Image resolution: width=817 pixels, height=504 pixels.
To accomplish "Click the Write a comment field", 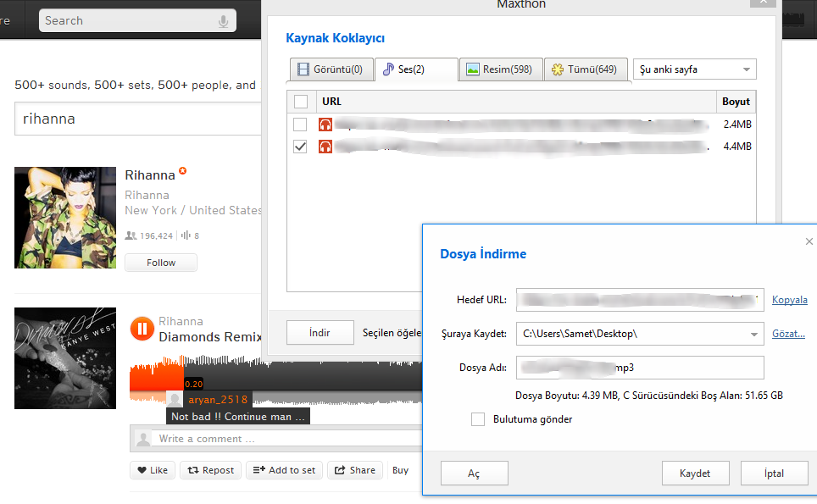I will [x=286, y=439].
